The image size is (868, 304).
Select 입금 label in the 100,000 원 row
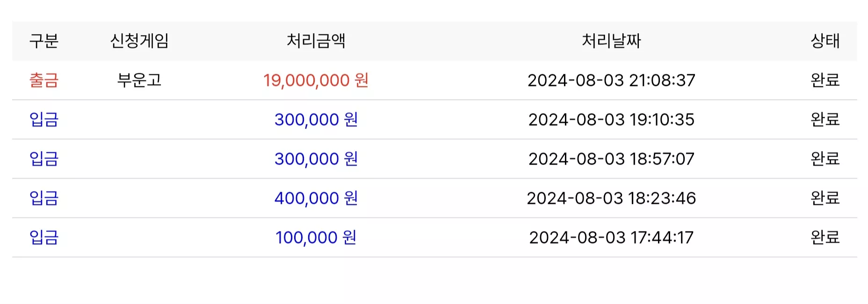(x=44, y=238)
